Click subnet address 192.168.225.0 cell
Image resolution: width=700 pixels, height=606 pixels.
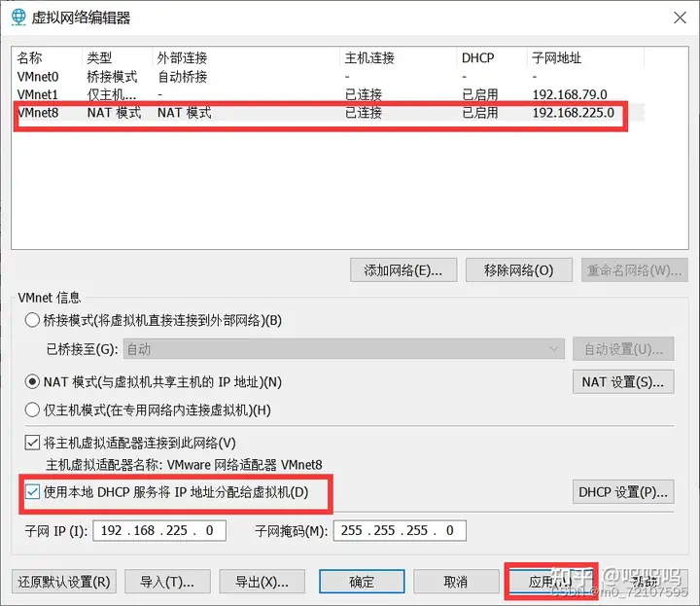574,113
